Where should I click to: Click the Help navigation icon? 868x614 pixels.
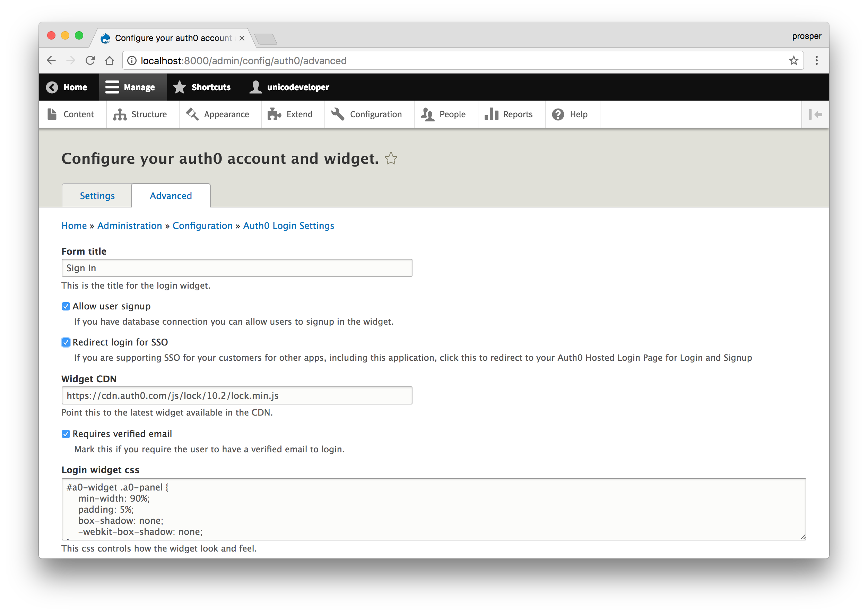[x=557, y=114]
